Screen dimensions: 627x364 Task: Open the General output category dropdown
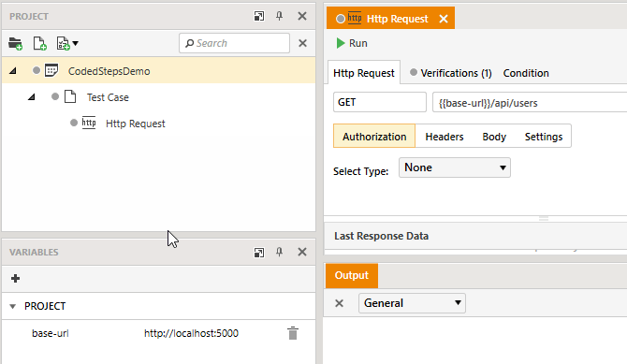coord(412,303)
